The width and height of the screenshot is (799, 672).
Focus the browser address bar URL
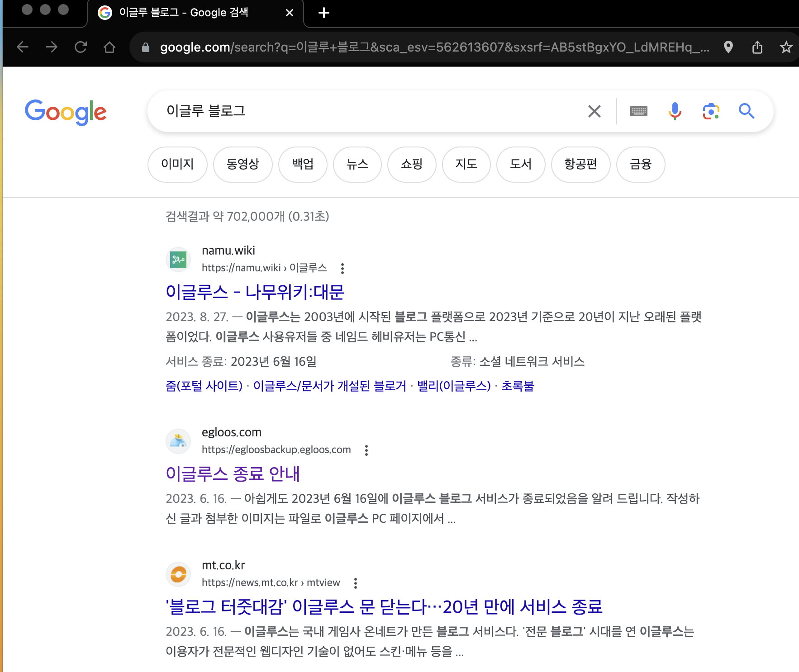434,47
